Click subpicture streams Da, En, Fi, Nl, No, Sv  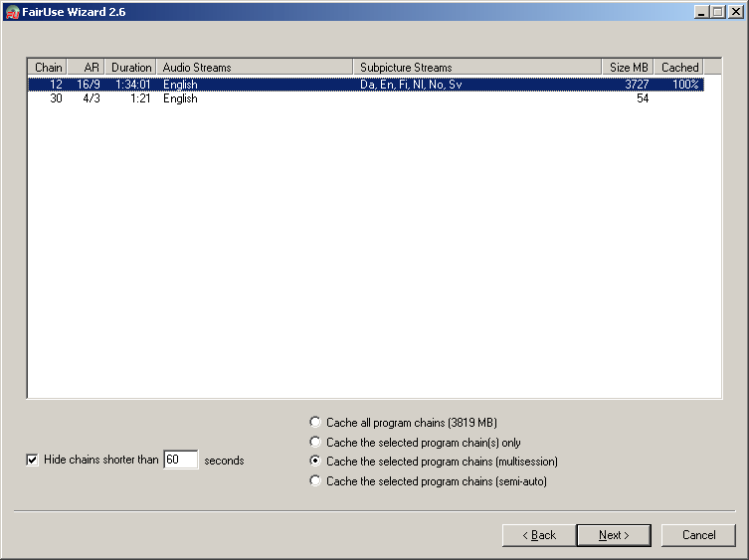(x=411, y=85)
